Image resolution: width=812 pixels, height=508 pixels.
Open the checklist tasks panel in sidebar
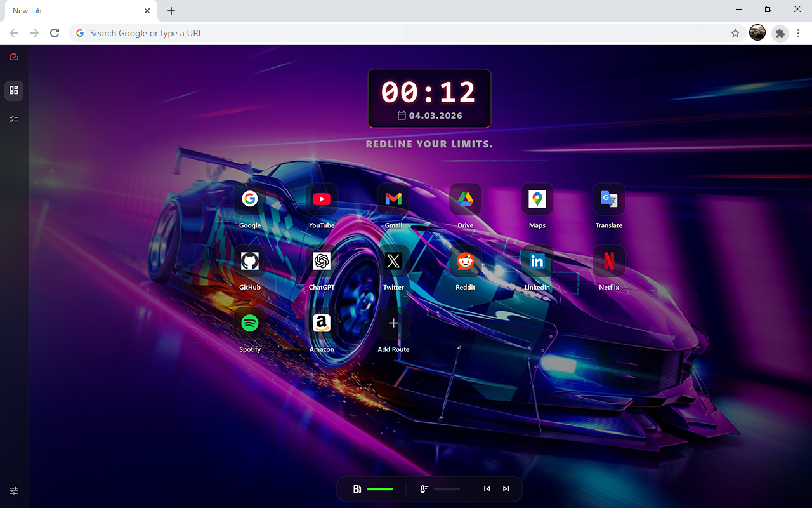click(x=14, y=119)
